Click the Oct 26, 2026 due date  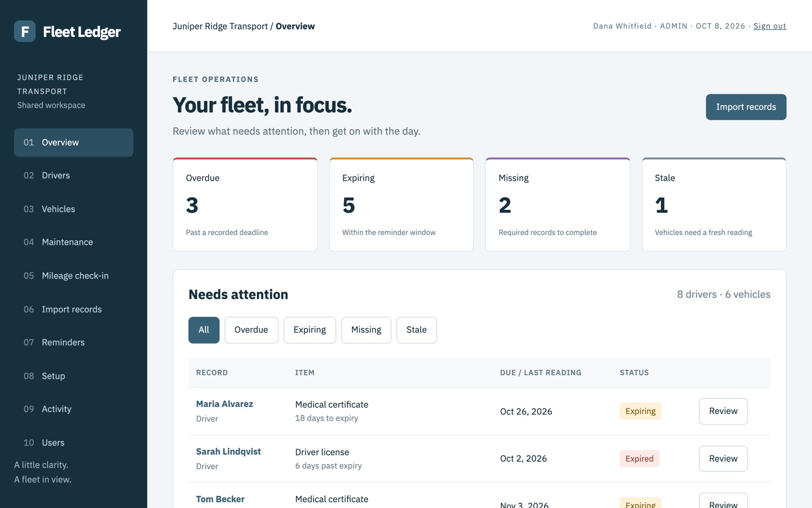pos(526,411)
